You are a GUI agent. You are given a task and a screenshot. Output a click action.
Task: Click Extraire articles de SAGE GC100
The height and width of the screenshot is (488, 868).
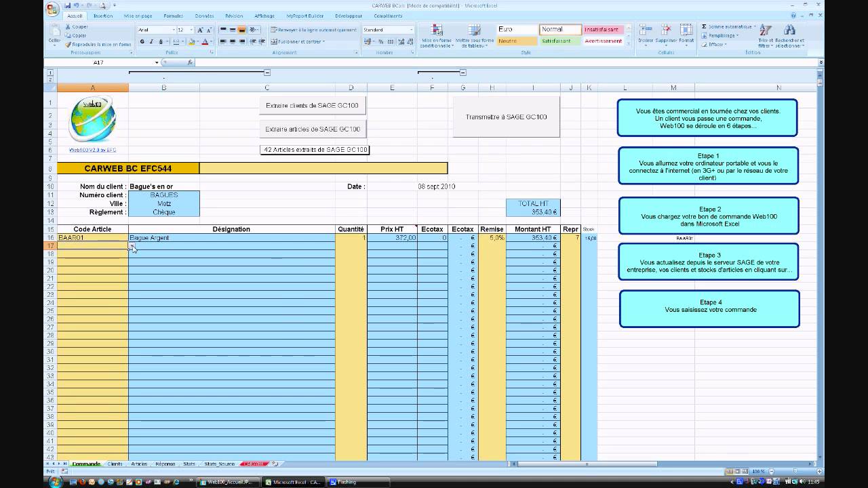click(x=313, y=129)
